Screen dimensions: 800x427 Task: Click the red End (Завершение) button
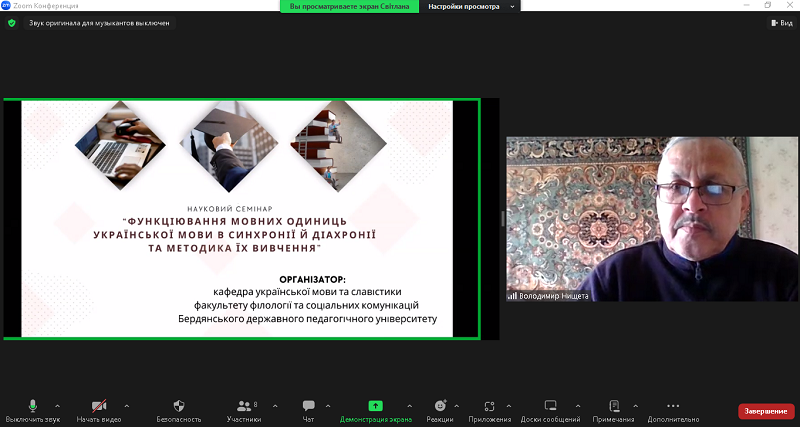[x=766, y=411]
